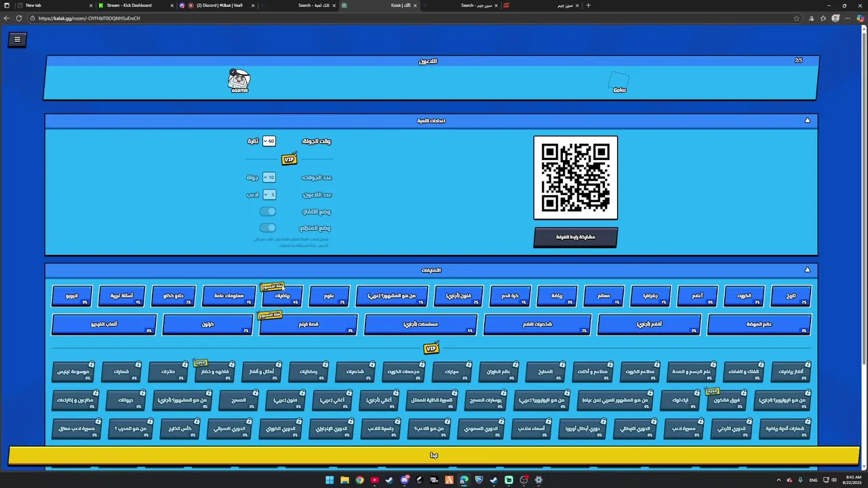Bookmark the page with the star icon
868x488 pixels.
pyautogui.click(x=796, y=18)
